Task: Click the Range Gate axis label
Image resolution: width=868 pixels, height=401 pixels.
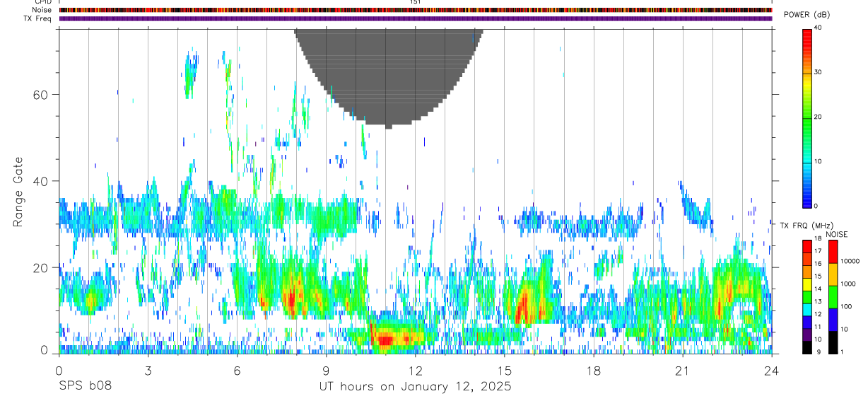Action: coord(18,192)
